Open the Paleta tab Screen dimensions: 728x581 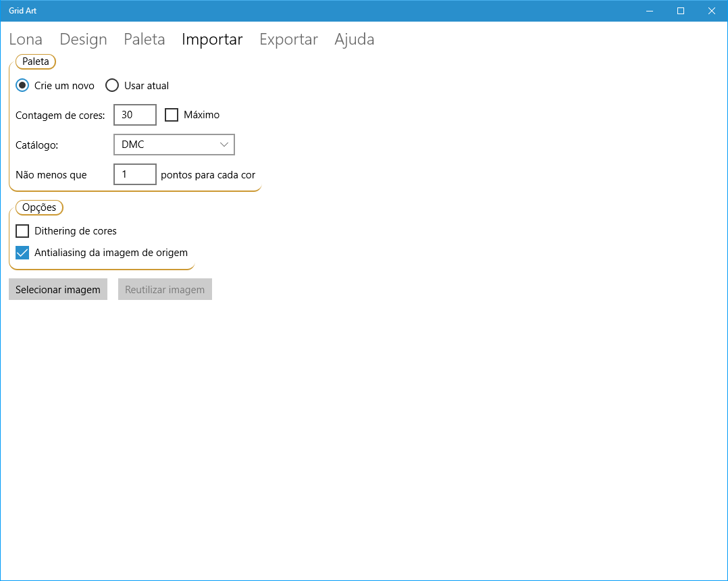pyautogui.click(x=144, y=39)
